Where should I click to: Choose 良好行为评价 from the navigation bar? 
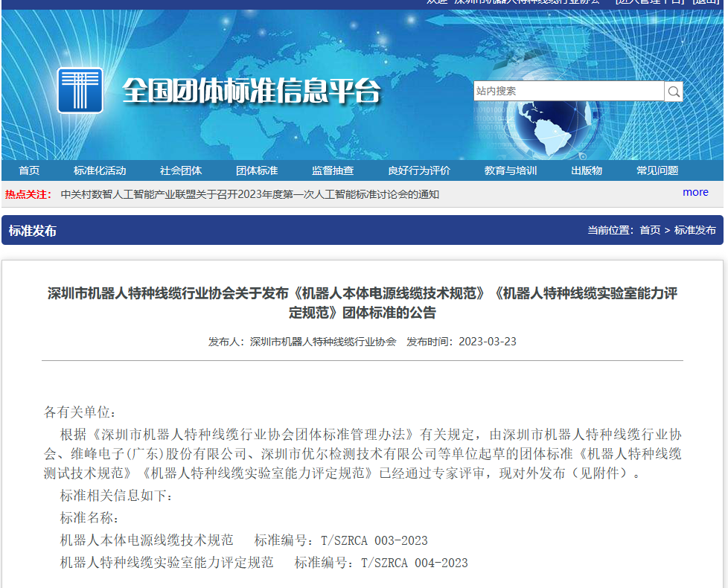coord(419,170)
